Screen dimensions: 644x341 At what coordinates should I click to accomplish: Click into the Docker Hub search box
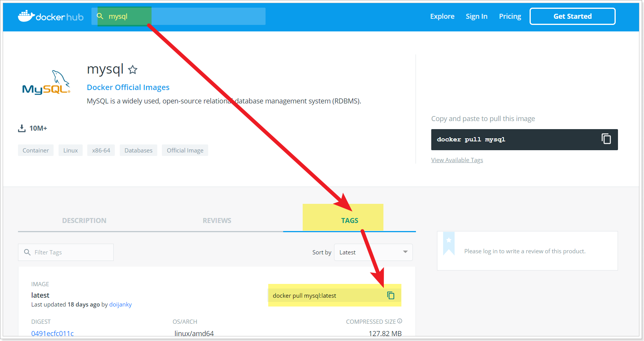click(x=178, y=16)
